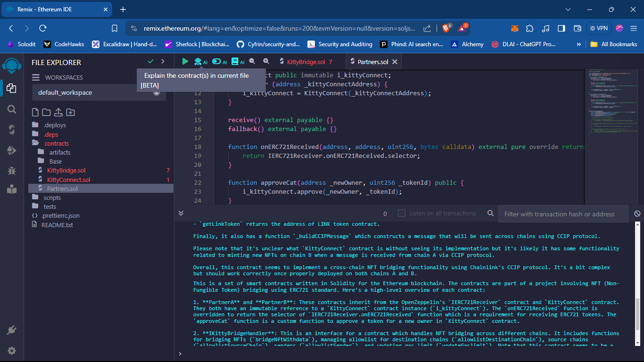Image resolution: width=644 pixels, height=362 pixels.
Task: Click the MetaMask fox extension icon
Action: [515, 27]
